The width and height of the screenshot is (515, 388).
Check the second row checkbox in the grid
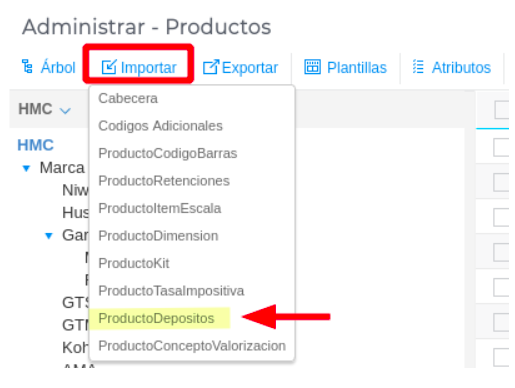501,182
